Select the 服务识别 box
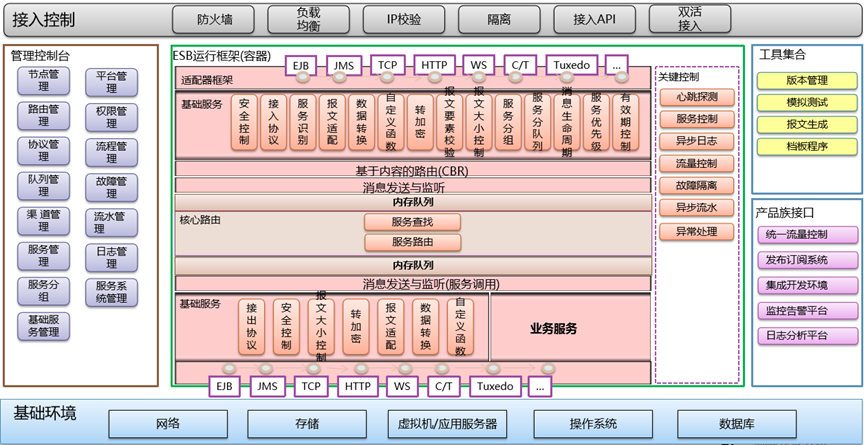 pyautogui.click(x=303, y=122)
